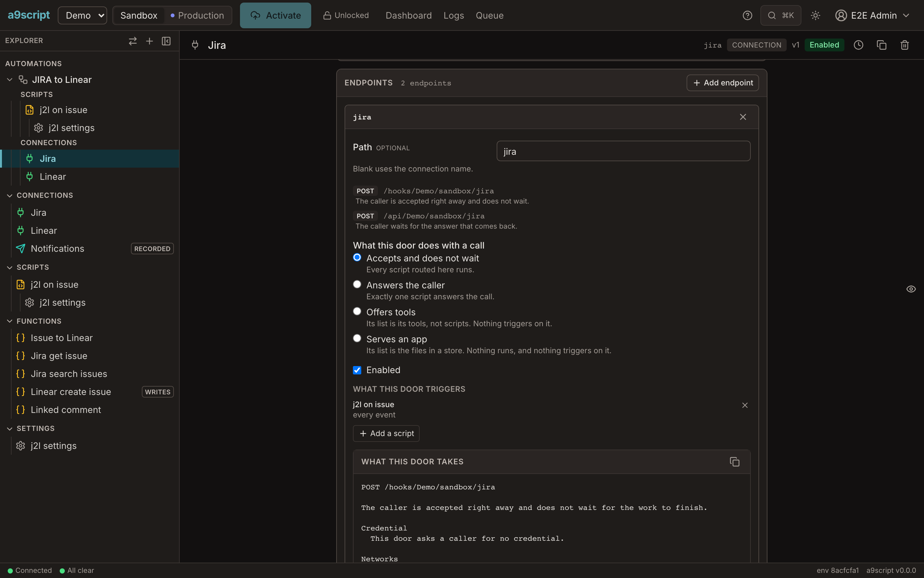Screen dimensions: 924x578
Task: Toggle the Enabled checkbox
Action: click(357, 370)
